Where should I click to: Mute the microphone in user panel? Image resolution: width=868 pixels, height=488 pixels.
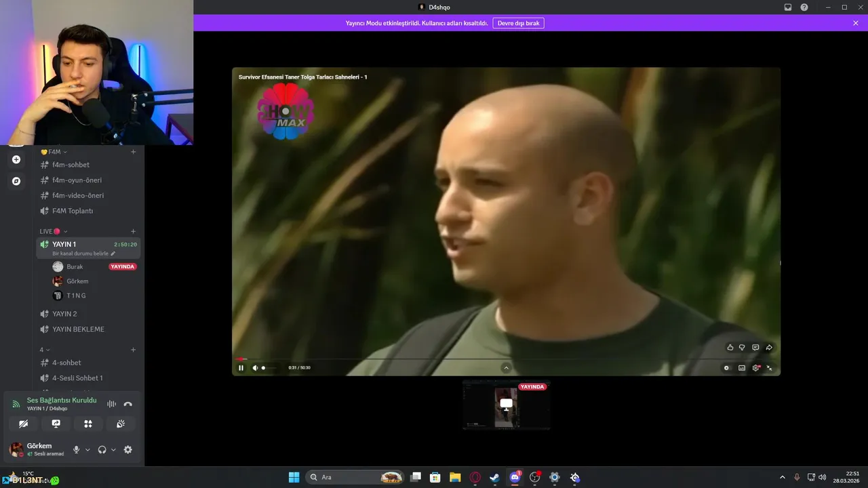click(x=77, y=450)
